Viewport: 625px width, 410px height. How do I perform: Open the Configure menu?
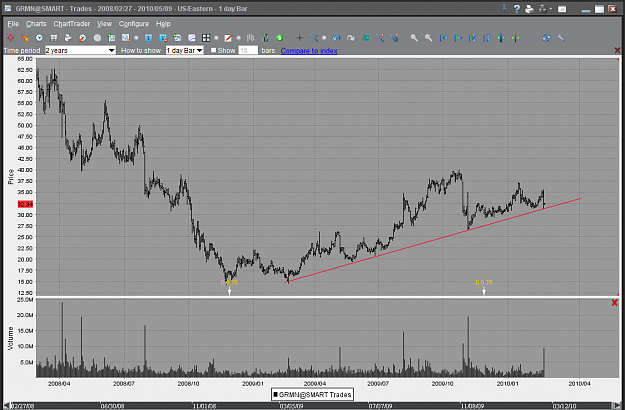(x=134, y=24)
